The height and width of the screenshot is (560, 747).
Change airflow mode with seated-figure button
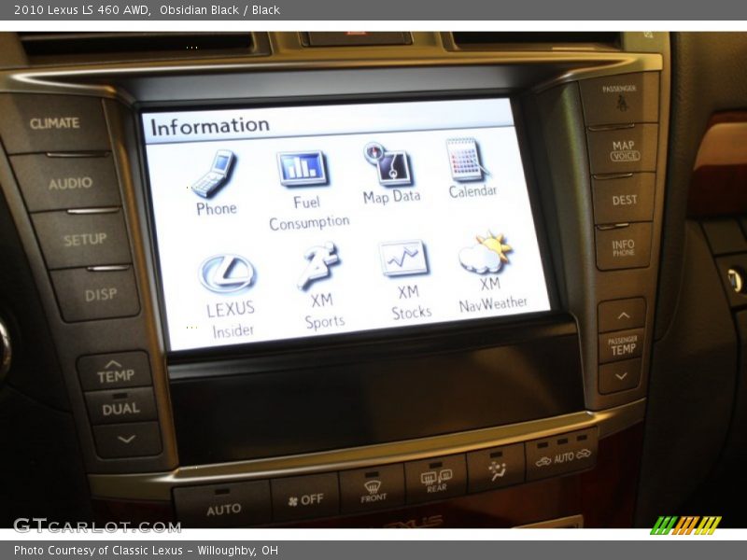(x=497, y=469)
